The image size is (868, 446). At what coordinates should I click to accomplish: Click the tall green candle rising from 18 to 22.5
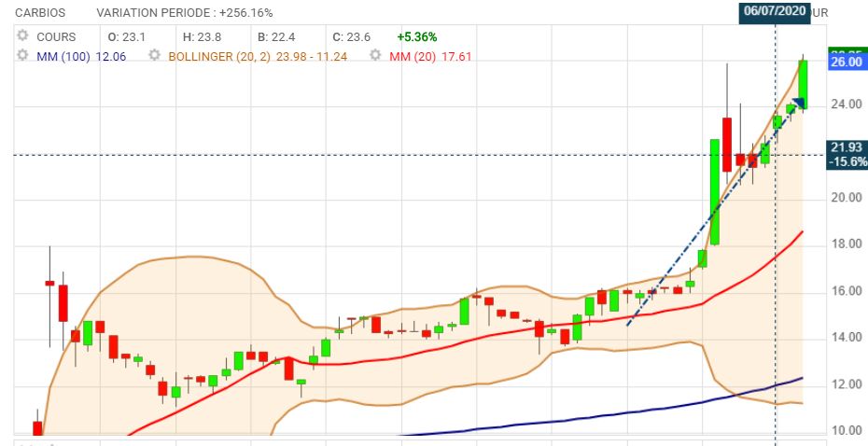coord(715,191)
